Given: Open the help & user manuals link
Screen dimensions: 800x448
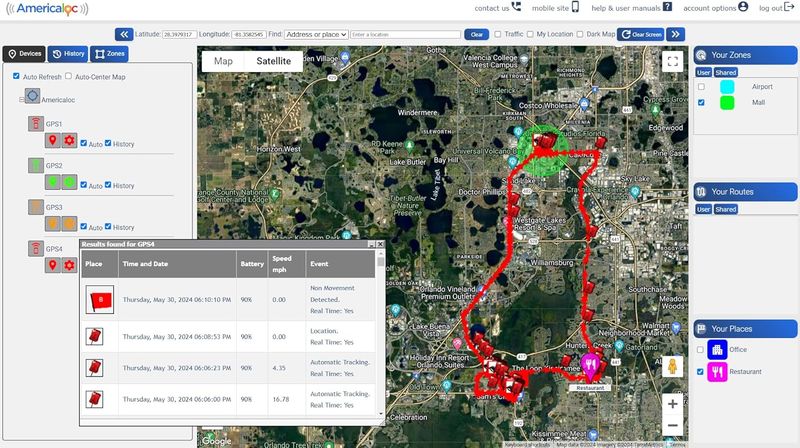Looking at the screenshot, I should point(631,8).
